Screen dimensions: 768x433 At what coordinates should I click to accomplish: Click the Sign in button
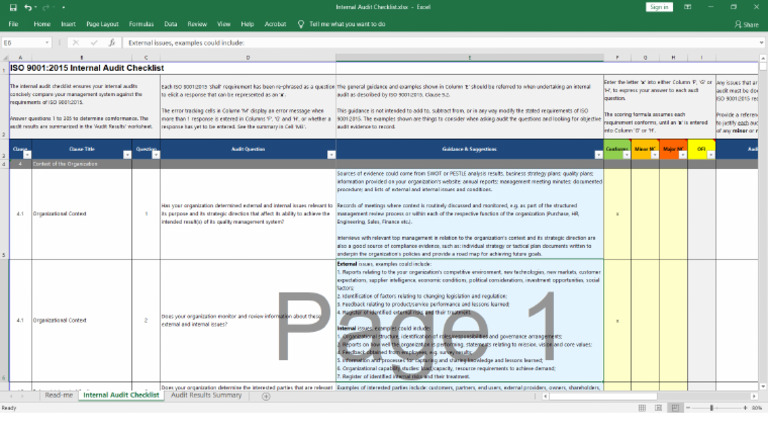tap(659, 7)
